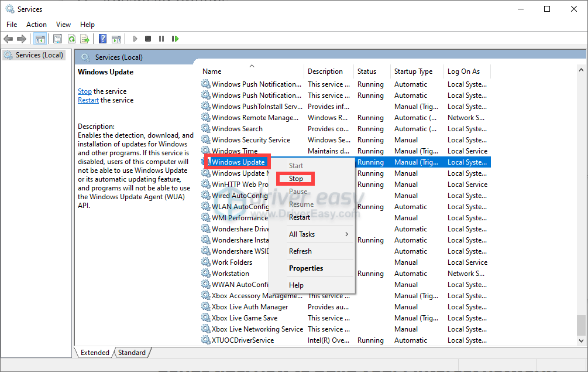Viewport: 588px width, 372px height.
Task: Select the Workstation service row
Action: point(345,273)
